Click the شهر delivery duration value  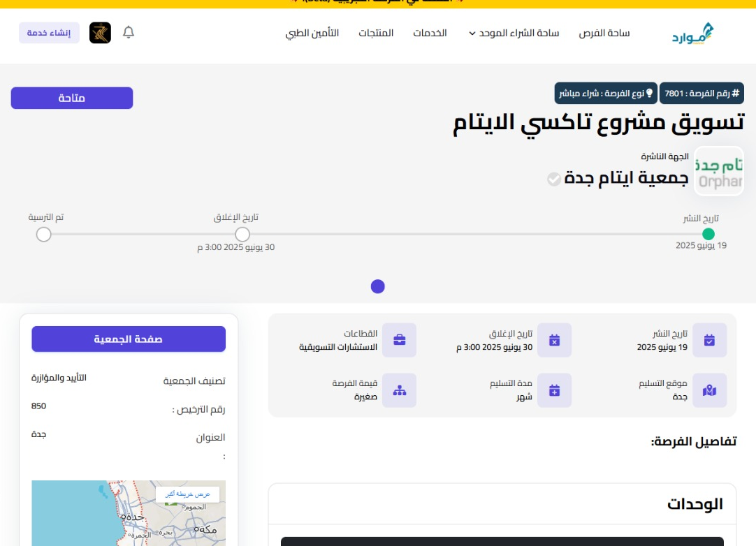tap(524, 397)
